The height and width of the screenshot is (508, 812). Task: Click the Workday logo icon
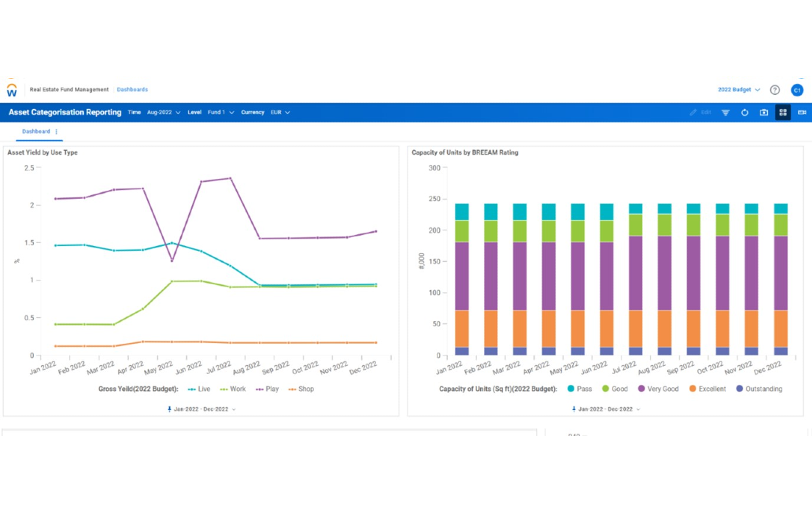tap(12, 90)
